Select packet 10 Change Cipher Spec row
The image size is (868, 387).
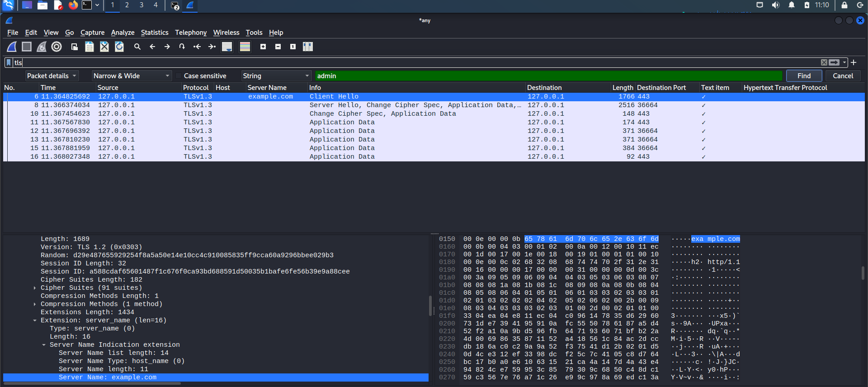(434, 113)
